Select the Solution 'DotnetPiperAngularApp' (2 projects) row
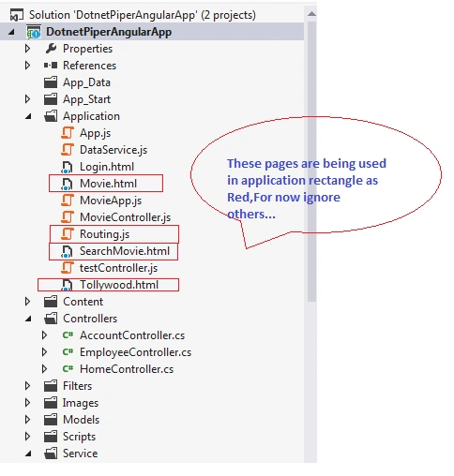 152,15
